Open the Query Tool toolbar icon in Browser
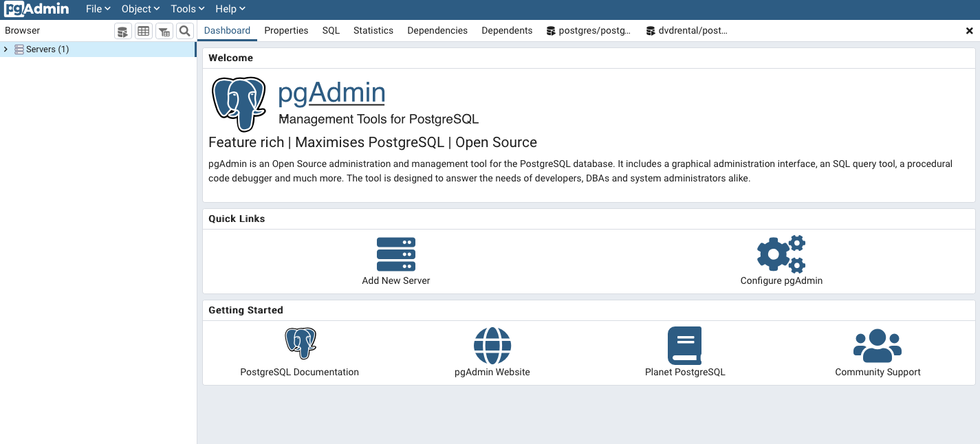This screenshot has height=444, width=980. click(x=122, y=31)
